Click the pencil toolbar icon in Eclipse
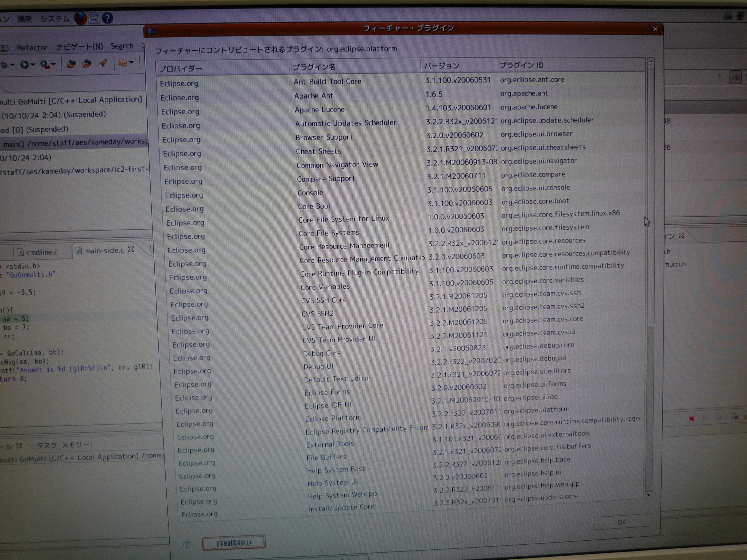This screenshot has height=560, width=747. tap(103, 63)
